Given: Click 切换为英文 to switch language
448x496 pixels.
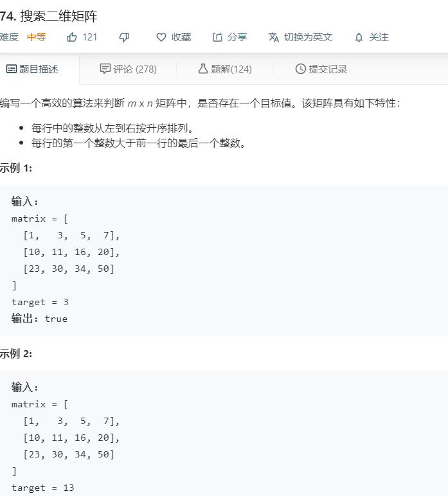Looking at the screenshot, I should tap(308, 37).
